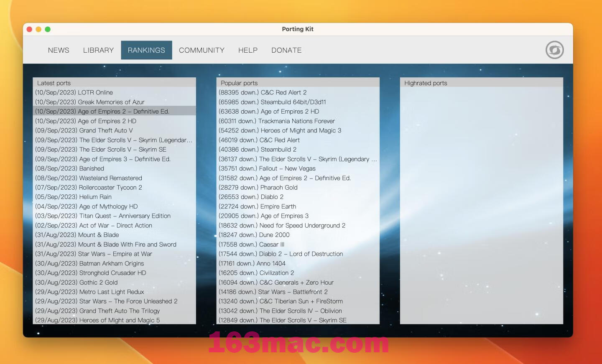Select Mount & Blade dated 31/Aug/2023
602x364 pixels.
tap(114, 235)
